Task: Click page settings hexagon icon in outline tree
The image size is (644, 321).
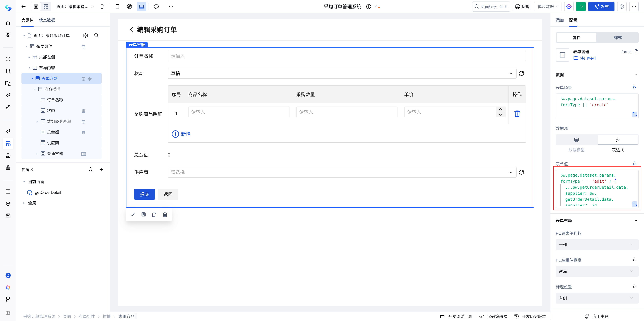Action: 86,36
